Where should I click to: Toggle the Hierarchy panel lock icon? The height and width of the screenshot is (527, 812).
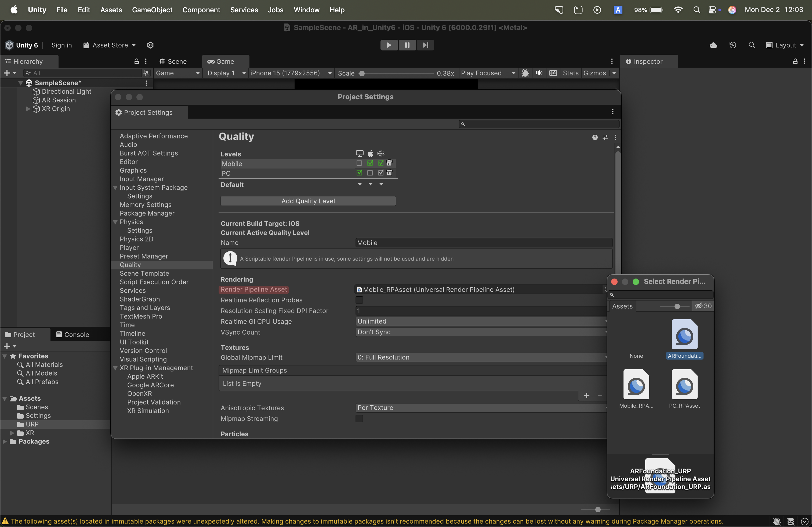click(x=136, y=61)
